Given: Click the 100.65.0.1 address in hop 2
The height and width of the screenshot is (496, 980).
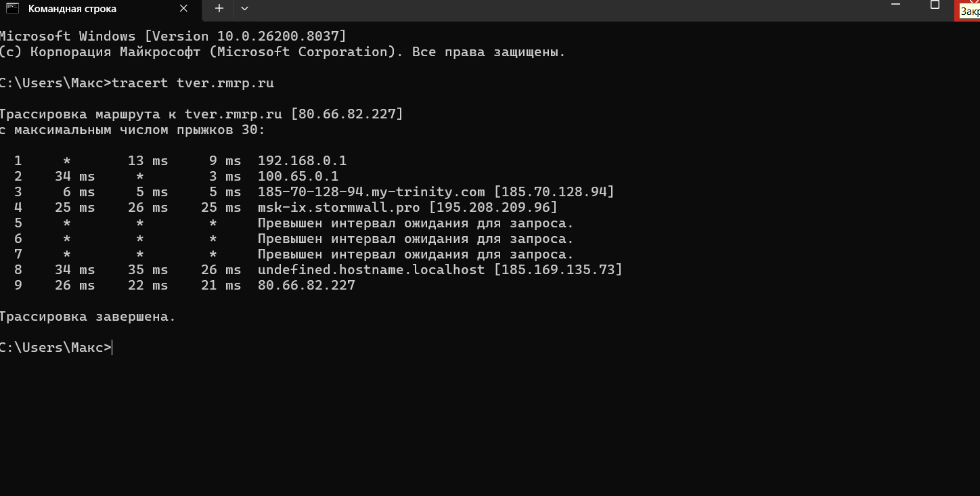Looking at the screenshot, I should click(298, 177).
